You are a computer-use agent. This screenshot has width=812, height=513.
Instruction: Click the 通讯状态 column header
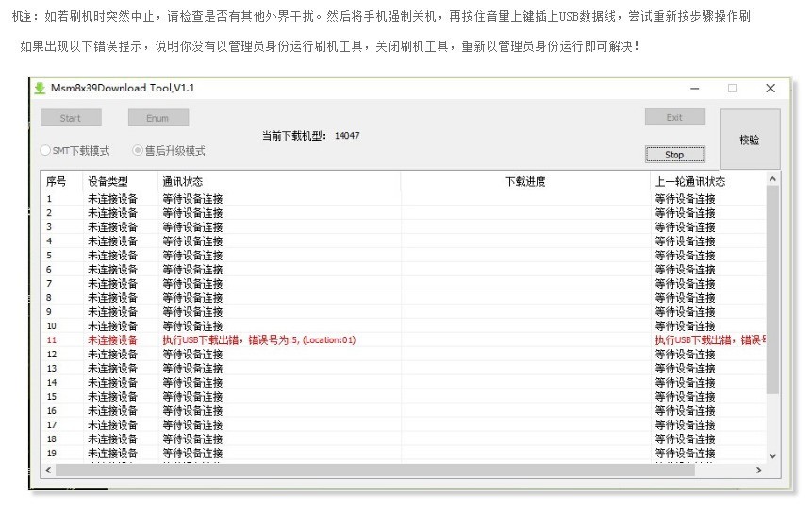pos(278,182)
